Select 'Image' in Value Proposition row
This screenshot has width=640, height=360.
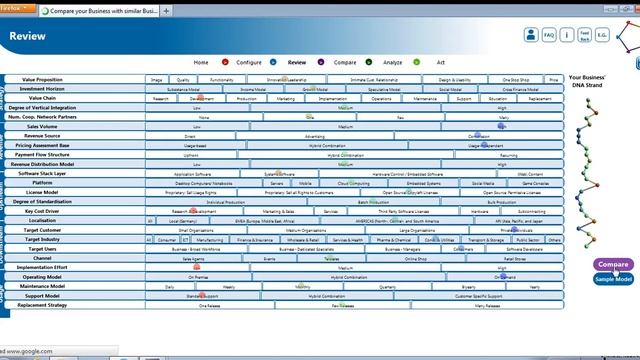157,80
